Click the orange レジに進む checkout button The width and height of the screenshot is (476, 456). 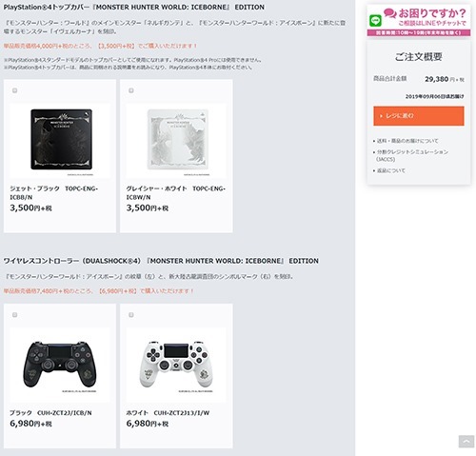419,116
